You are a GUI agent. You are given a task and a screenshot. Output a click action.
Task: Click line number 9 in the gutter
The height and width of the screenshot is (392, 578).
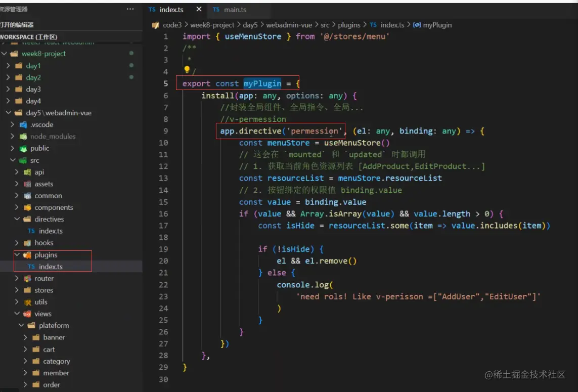pos(165,131)
